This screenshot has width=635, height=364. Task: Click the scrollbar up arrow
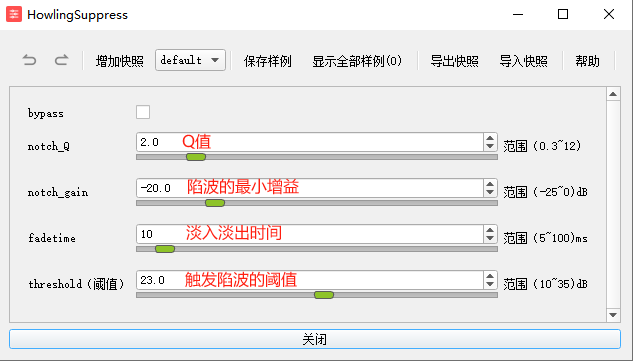[613, 94]
